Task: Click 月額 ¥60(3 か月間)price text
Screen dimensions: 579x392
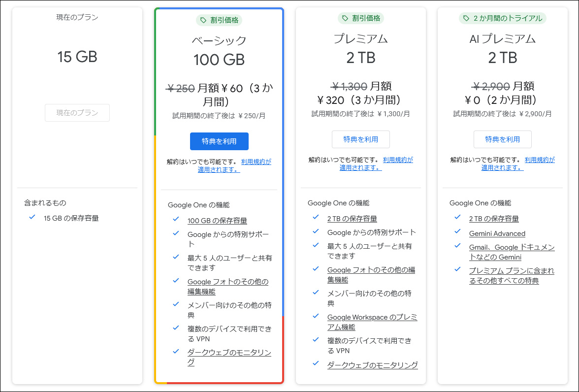Action: pyautogui.click(x=235, y=95)
